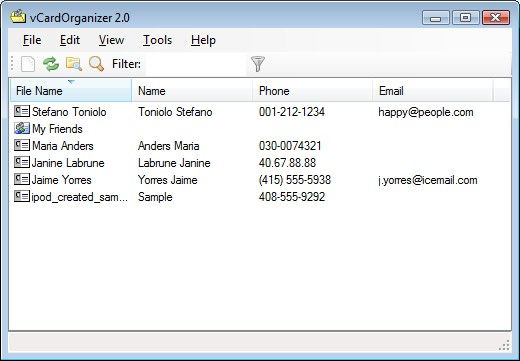
Task: Sort by the File Name column header
Action: tap(71, 90)
